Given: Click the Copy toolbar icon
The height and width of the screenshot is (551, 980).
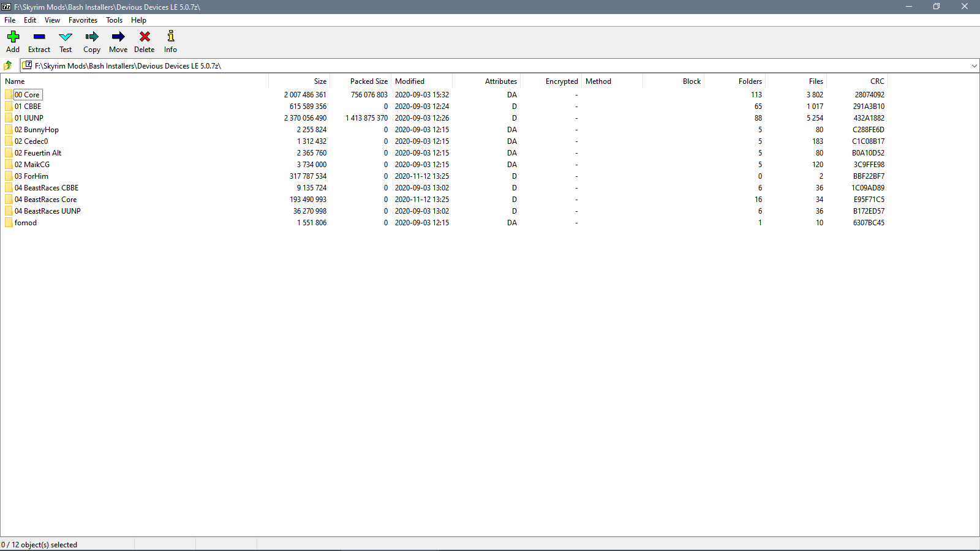Looking at the screenshot, I should coord(92,37).
